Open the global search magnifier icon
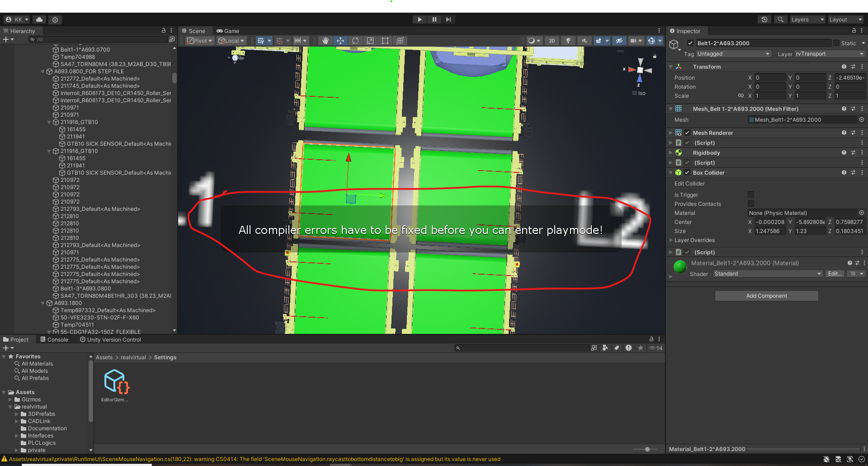 (x=780, y=19)
